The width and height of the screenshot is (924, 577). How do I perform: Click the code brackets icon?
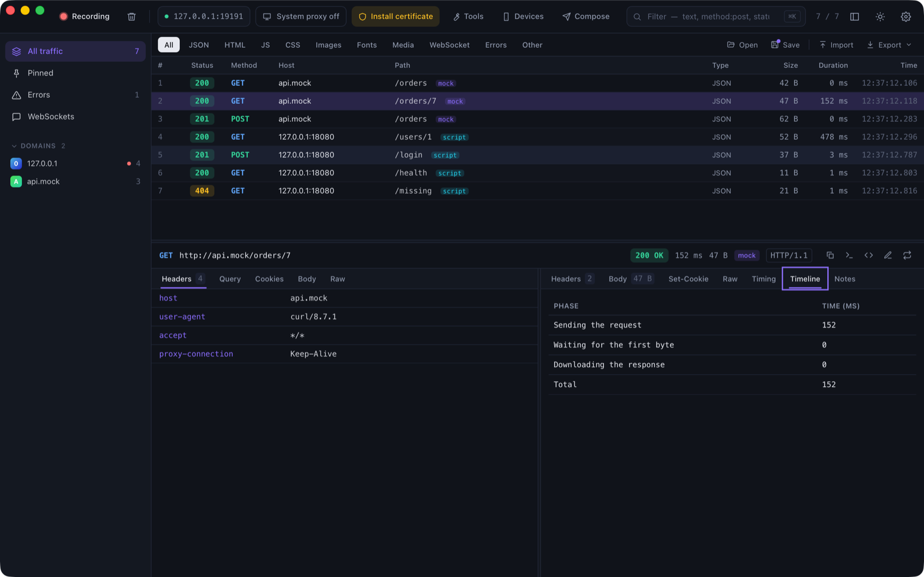869,255
